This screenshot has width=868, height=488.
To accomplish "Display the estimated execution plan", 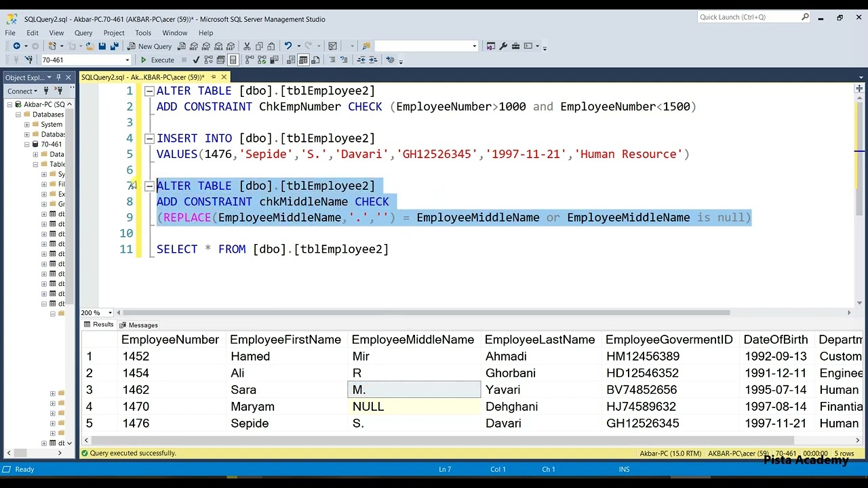I will pos(209,60).
